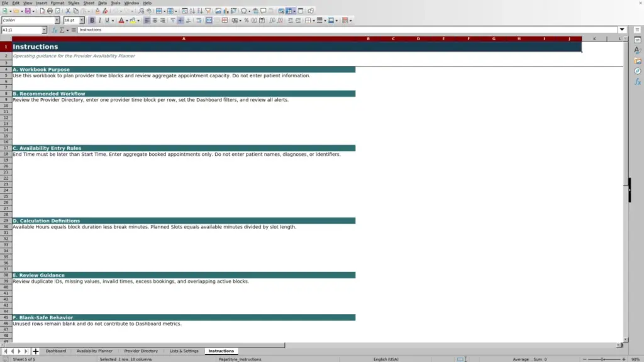Click the Function Wizard fx icon
This screenshot has width=644, height=362.
[55, 30]
